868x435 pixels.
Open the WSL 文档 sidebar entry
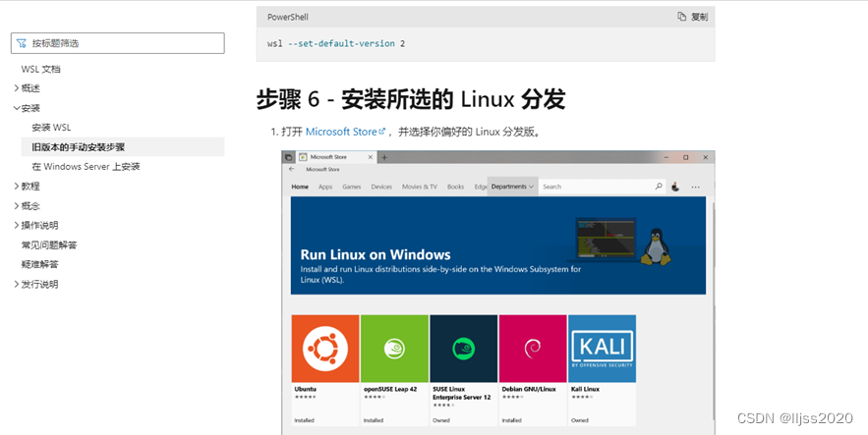(41, 69)
